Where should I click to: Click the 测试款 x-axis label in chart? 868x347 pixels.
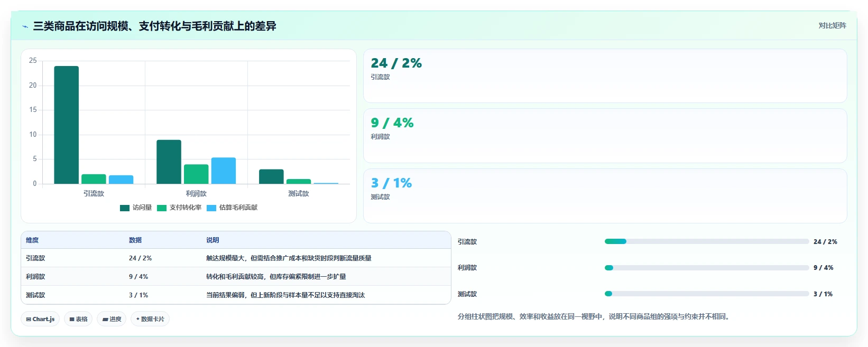point(299,194)
